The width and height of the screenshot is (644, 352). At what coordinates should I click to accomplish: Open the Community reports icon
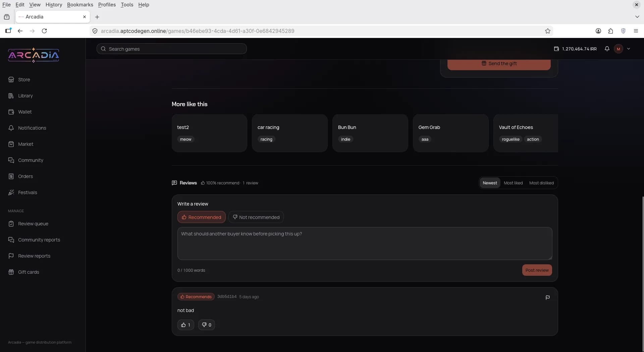point(11,240)
